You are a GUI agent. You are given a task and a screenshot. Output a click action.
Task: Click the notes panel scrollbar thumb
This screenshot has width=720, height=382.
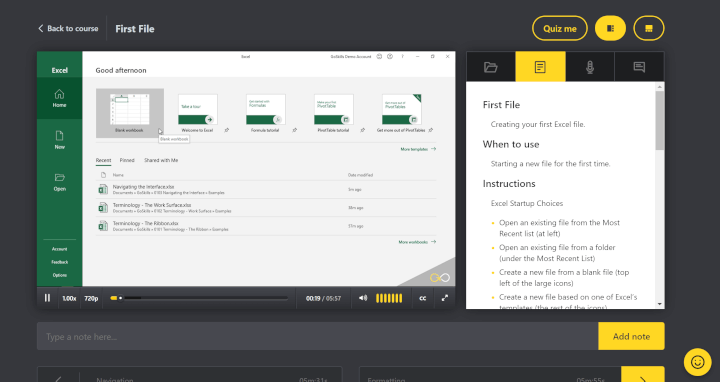tap(660, 120)
